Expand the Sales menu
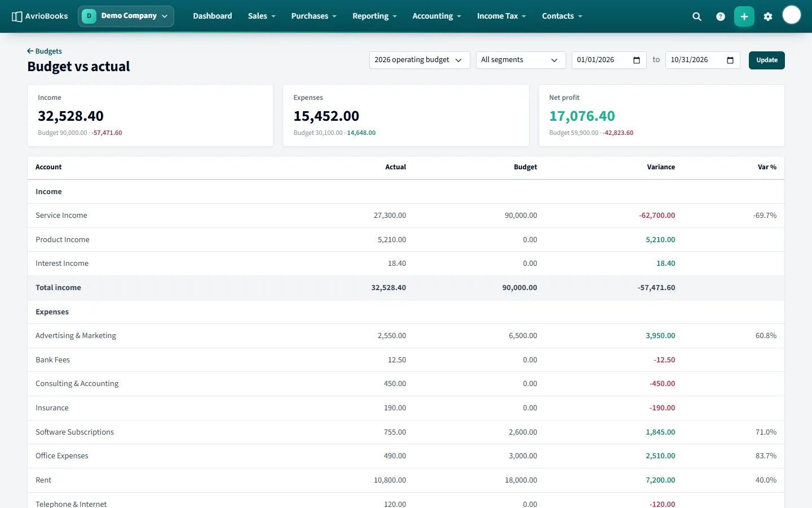812x508 pixels. click(262, 16)
